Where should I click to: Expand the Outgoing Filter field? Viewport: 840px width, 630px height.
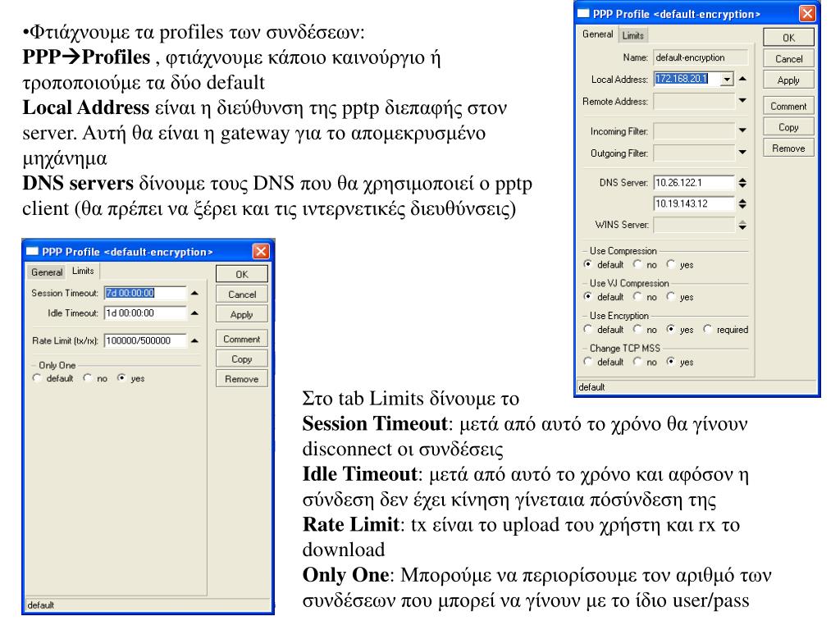(742, 153)
